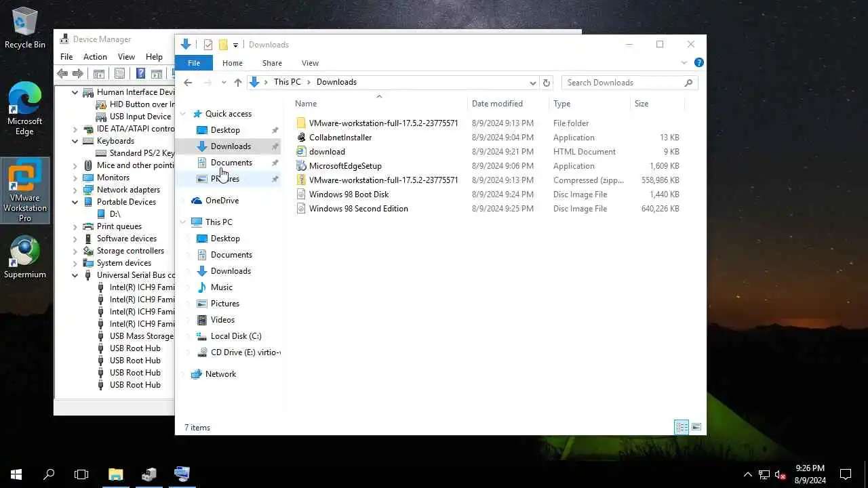Viewport: 868px width, 488px height.
Task: Collapse Quick access in navigation pane
Action: pos(183,114)
